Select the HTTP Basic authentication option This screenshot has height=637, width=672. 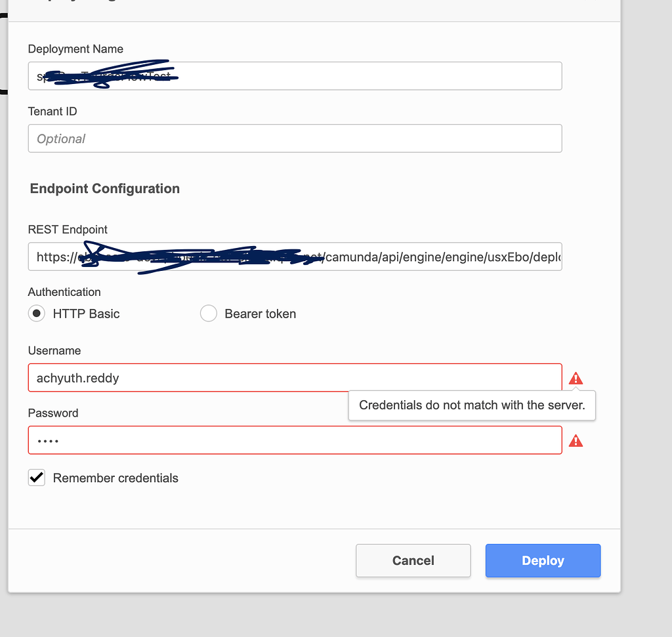[x=36, y=314]
